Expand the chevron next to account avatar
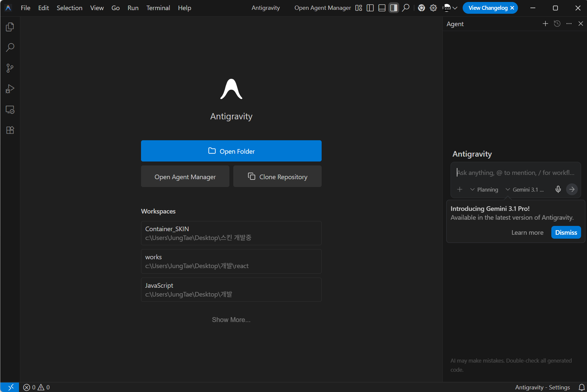This screenshot has height=392, width=587. point(455,8)
